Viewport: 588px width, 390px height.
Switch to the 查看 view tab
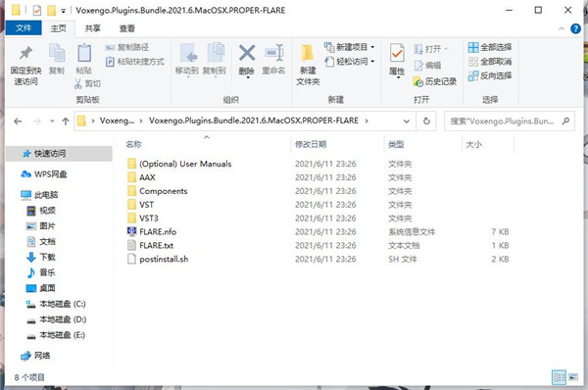126,28
